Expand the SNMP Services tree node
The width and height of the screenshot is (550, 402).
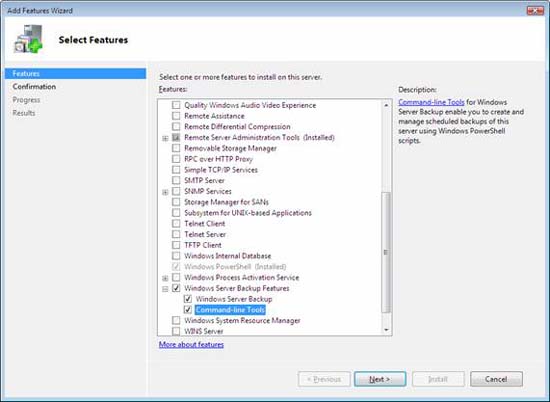165,192
